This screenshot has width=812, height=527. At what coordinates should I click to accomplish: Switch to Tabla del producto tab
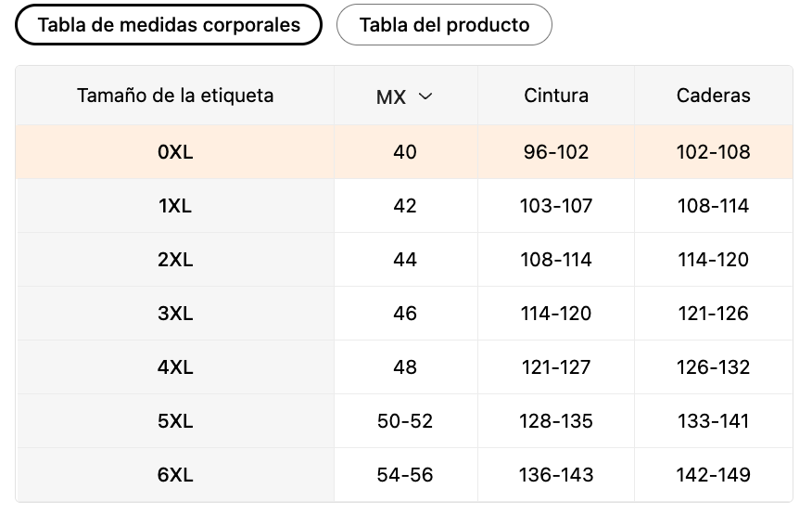pyautogui.click(x=444, y=25)
